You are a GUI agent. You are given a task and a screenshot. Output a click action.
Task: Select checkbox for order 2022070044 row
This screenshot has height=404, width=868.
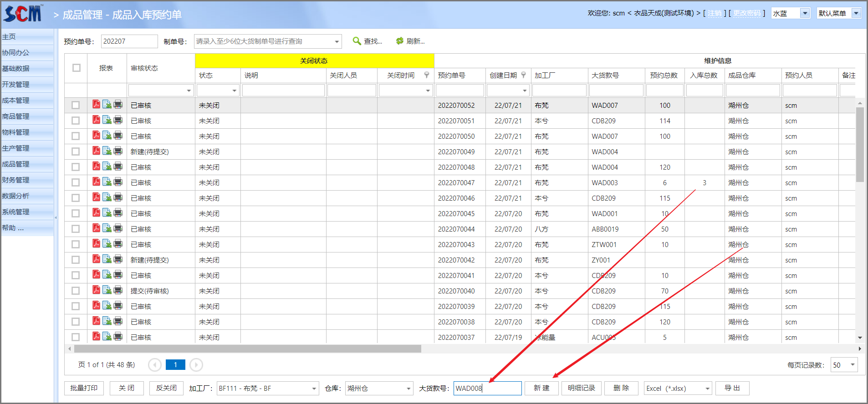click(x=76, y=229)
